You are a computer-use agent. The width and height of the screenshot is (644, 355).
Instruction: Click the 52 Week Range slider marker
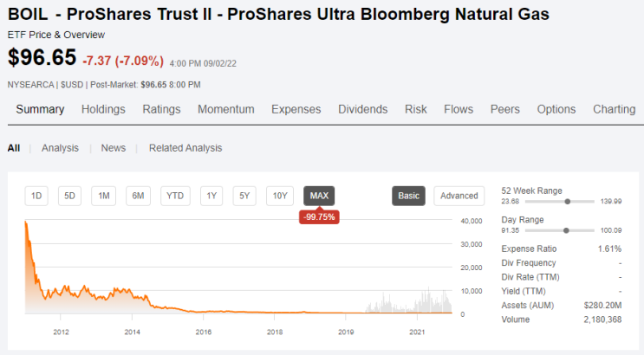click(x=567, y=201)
